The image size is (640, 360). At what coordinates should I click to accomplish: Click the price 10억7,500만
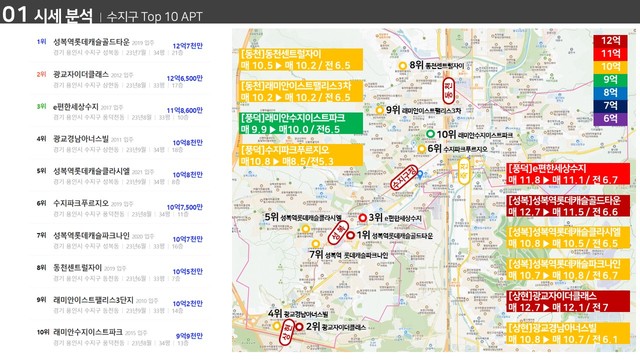click(x=184, y=207)
